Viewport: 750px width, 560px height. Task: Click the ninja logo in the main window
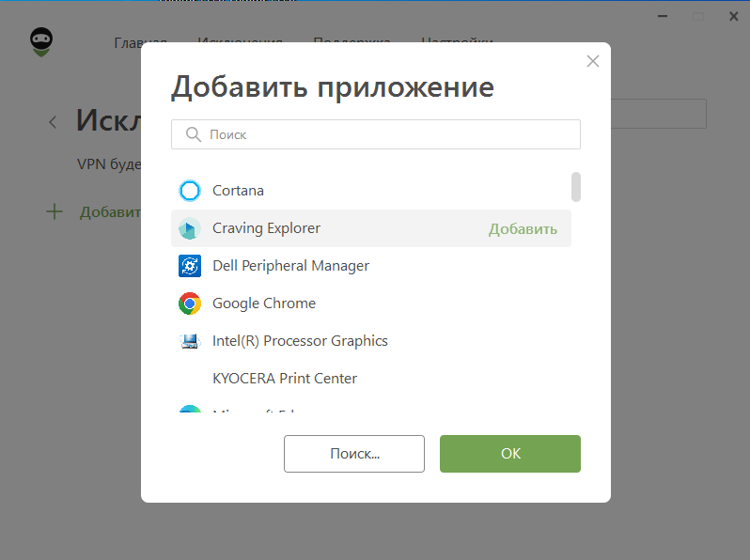(x=41, y=42)
